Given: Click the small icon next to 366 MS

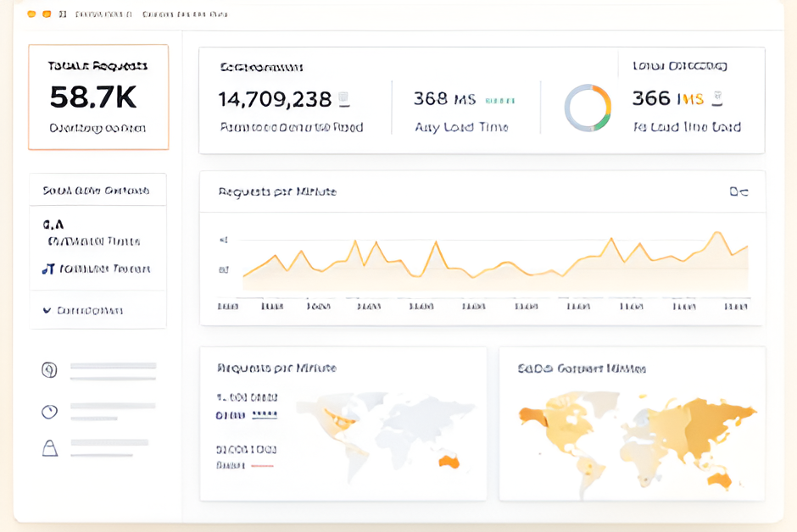Looking at the screenshot, I should coord(716,99).
